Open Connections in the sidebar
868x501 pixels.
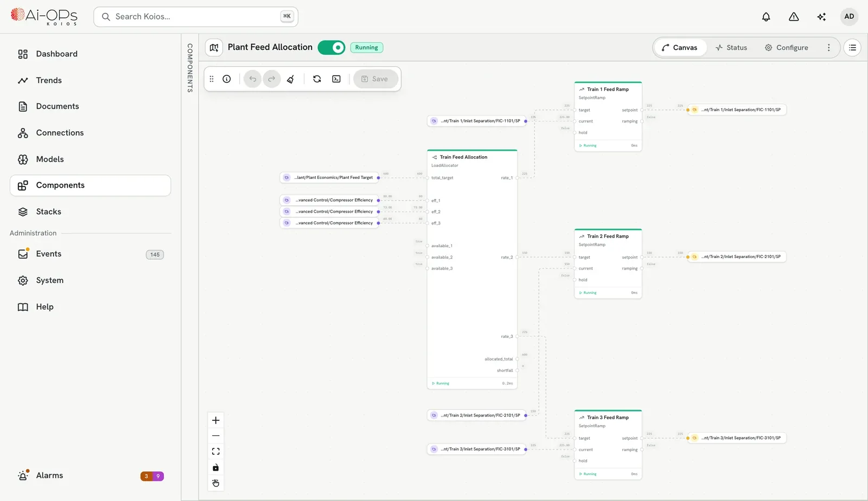pyautogui.click(x=90, y=133)
